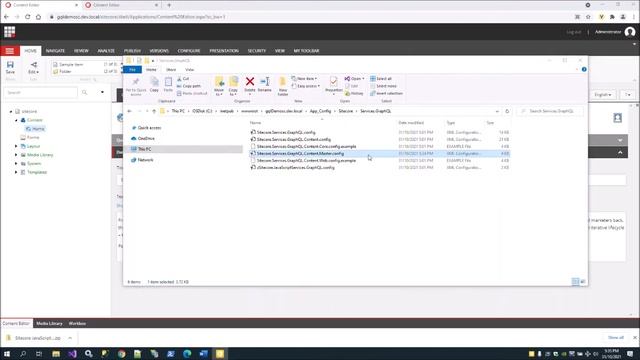Open the SECURITY ribbon tab
The height and width of the screenshot is (360, 640).
pyautogui.click(x=257, y=51)
